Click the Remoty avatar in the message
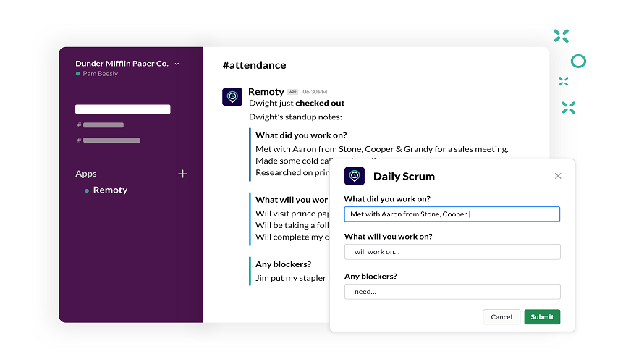The width and height of the screenshot is (644, 362). click(x=232, y=96)
